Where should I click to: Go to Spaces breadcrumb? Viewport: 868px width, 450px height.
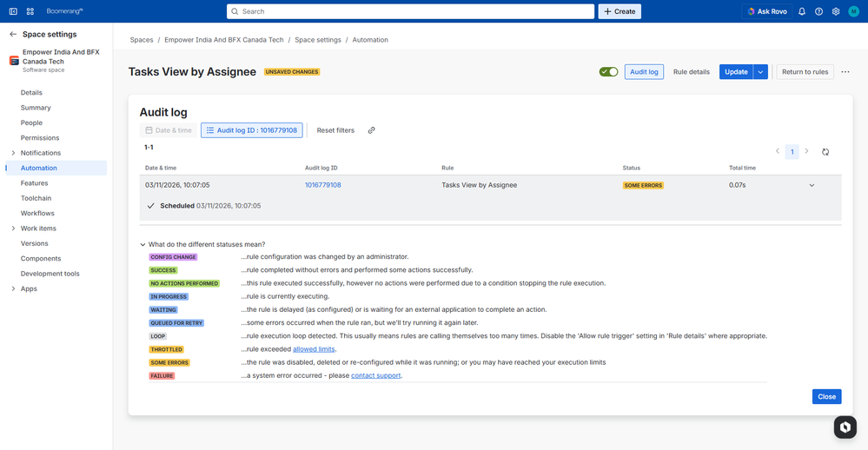click(x=141, y=40)
